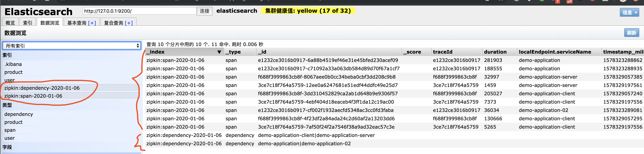Click timestamp value 1578329057385
644x154 pixels.
coord(622,77)
